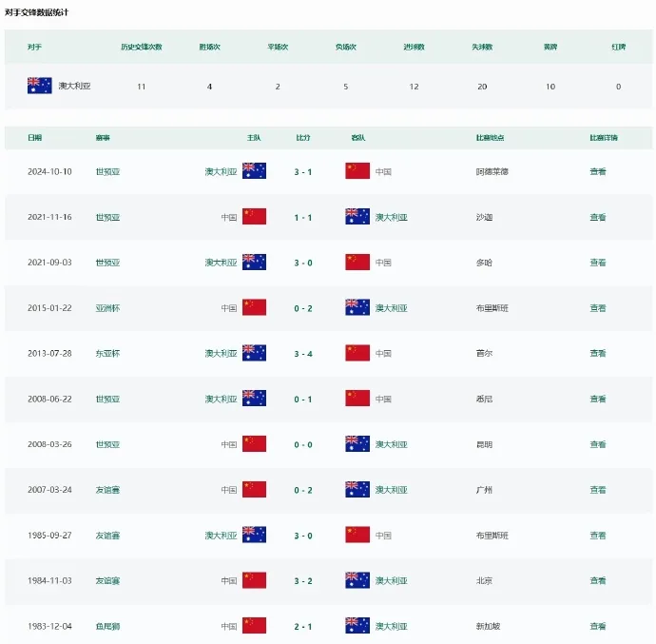This screenshot has height=644, width=656.
Task: Click the 3 - 2 score on 1984-11-03
Action: (x=303, y=581)
